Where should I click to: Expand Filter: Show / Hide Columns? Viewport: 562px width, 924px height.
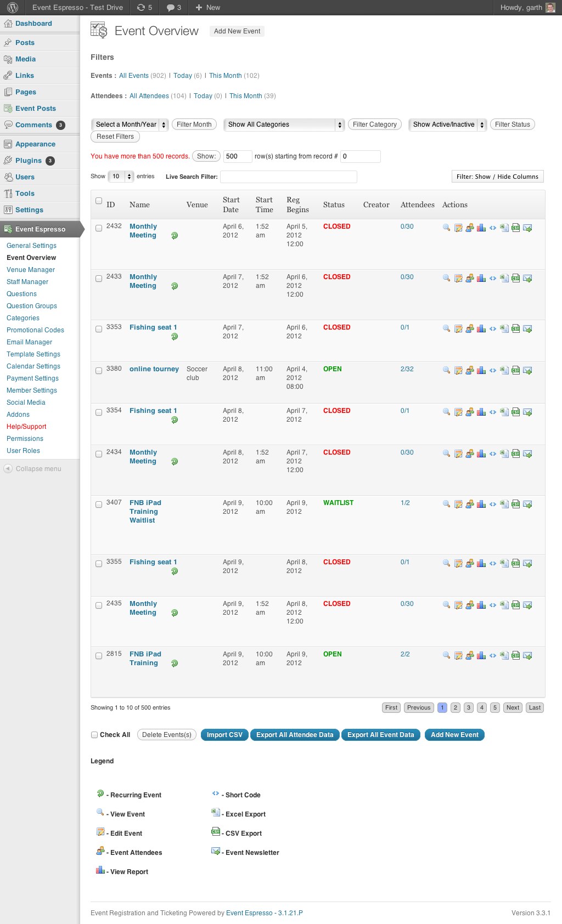click(497, 177)
